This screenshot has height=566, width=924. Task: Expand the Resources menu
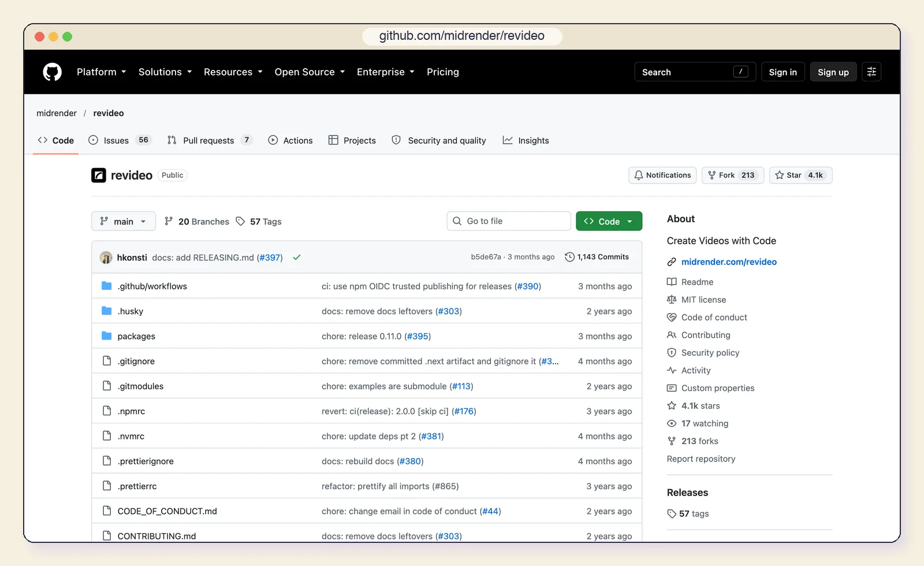pos(233,72)
